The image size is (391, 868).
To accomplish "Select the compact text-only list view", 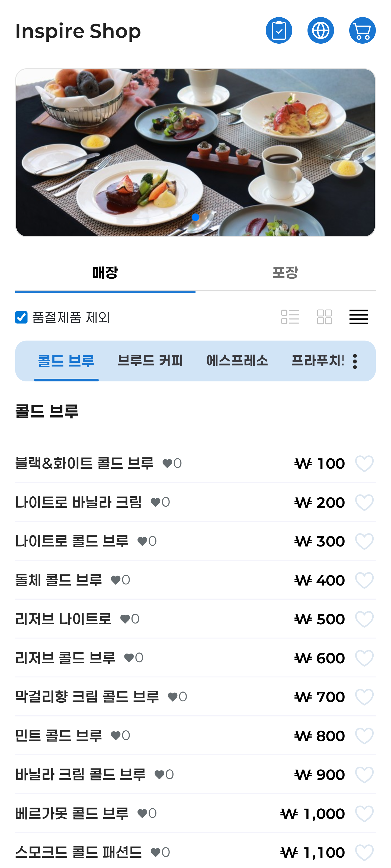I will (358, 317).
